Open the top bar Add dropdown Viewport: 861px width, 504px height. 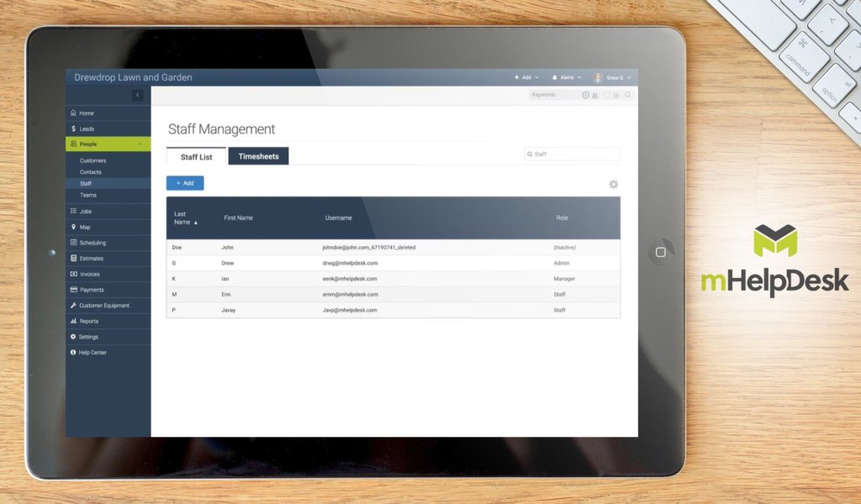526,77
